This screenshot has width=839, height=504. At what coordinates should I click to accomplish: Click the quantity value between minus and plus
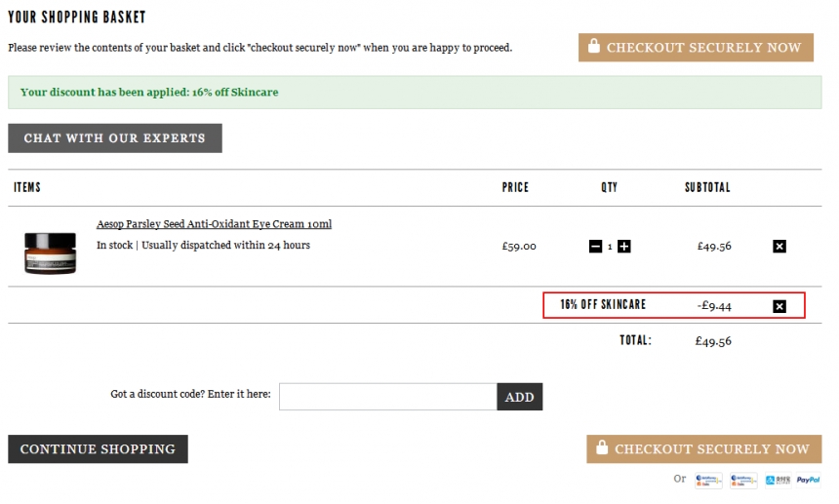coord(610,247)
